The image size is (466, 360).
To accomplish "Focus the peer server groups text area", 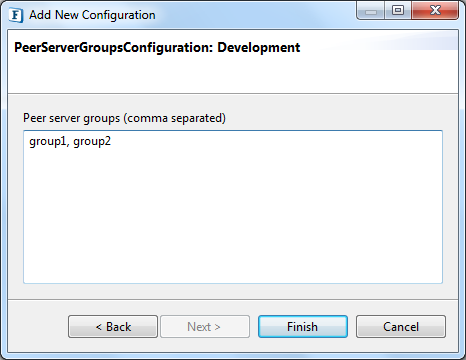I will click(x=233, y=207).
